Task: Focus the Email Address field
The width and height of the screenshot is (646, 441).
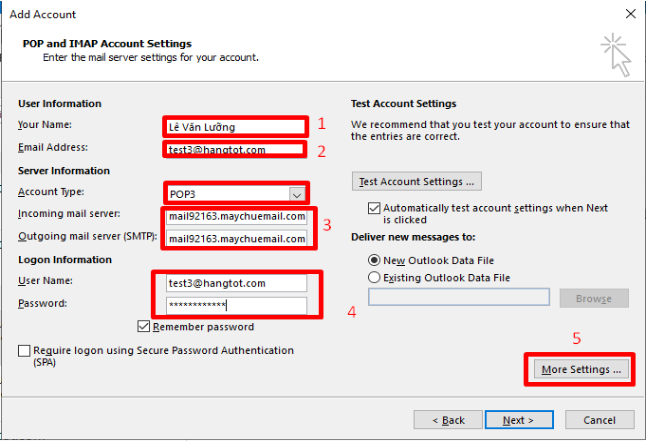Action: pos(234,150)
